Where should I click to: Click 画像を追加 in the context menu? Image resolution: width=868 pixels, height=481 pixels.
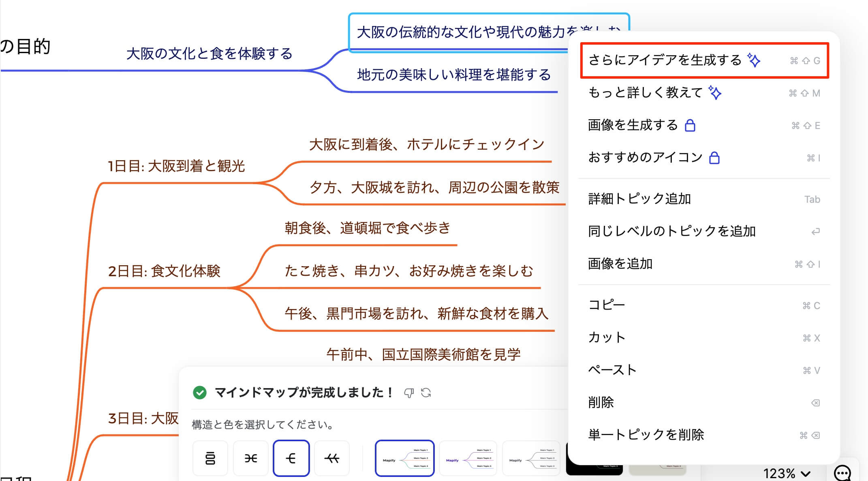point(620,264)
